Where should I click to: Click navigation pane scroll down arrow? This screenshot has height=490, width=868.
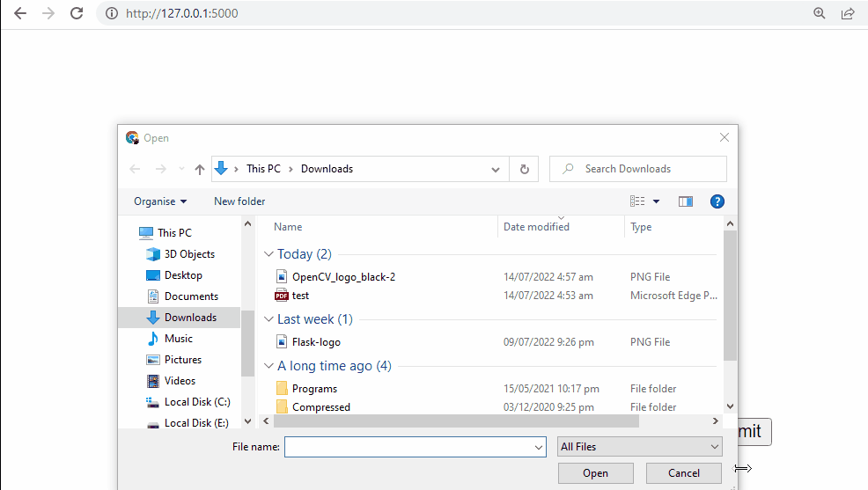[247, 421]
